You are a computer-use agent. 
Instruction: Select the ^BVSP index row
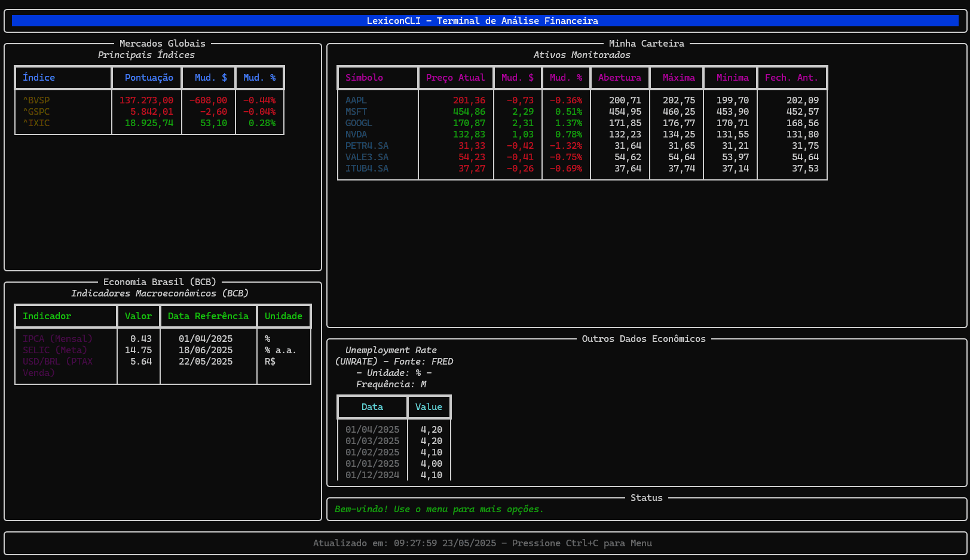click(x=36, y=100)
